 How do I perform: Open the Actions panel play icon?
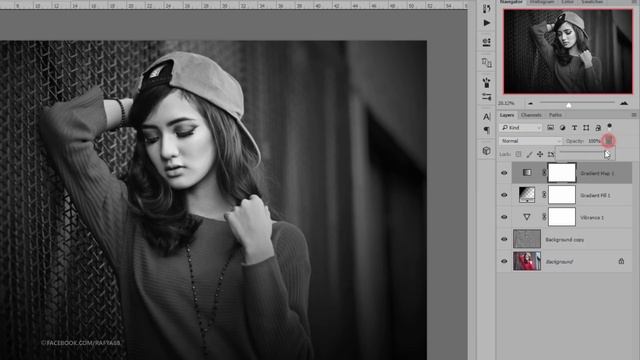pos(487,23)
